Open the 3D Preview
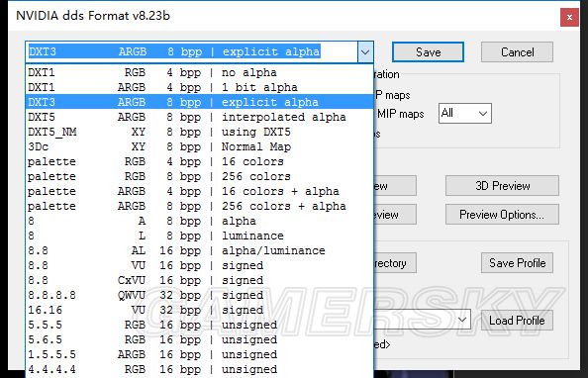 click(x=502, y=186)
